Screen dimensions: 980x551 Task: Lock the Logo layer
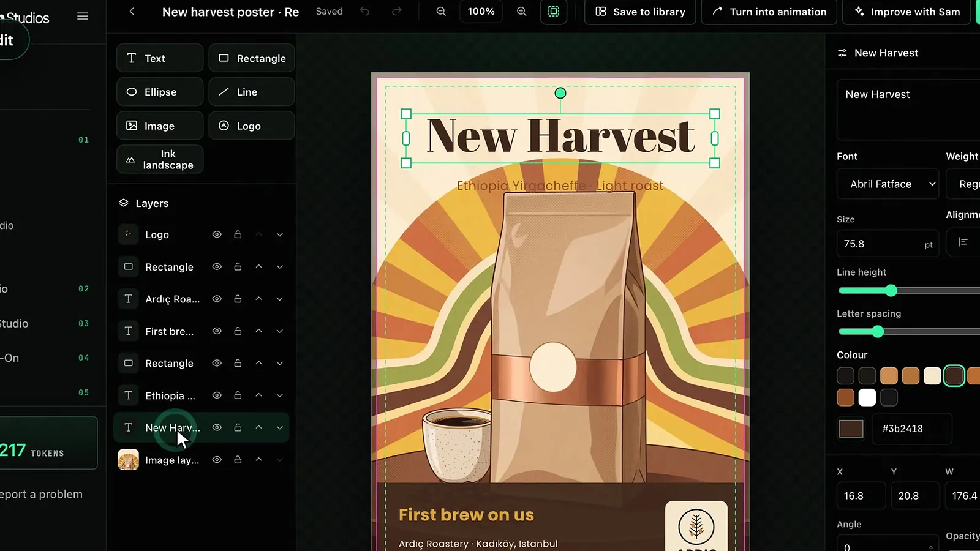pyautogui.click(x=238, y=234)
